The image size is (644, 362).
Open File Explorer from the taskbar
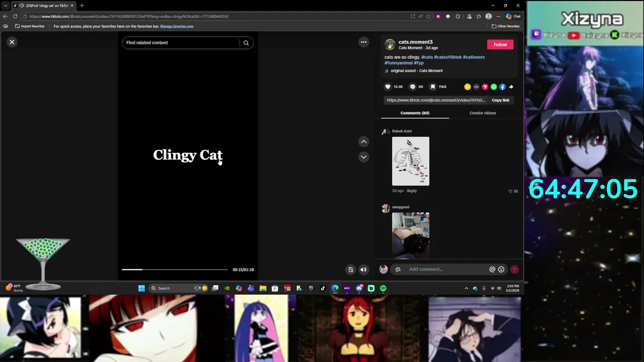pos(263,288)
